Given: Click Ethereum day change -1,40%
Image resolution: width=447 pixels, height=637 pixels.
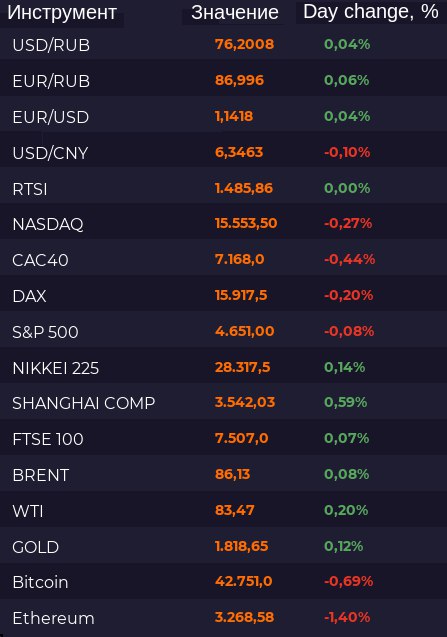Looking at the screenshot, I should coord(347,617).
